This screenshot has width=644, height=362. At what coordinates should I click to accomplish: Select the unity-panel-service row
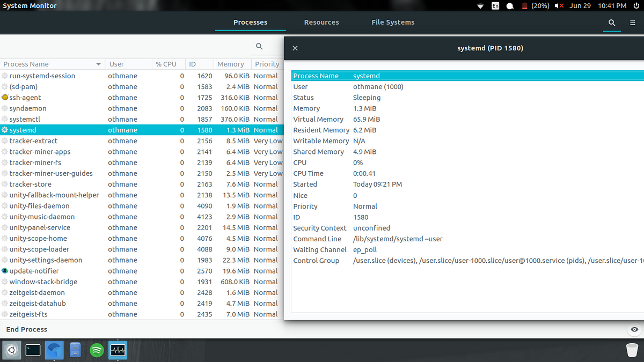142,227
